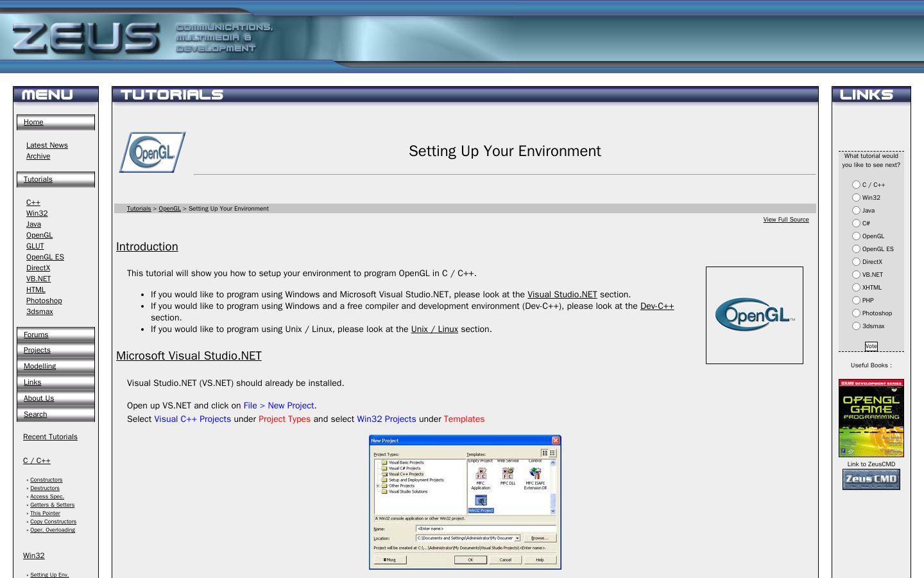This screenshot has height=578, width=924.
Task: Click the ZEUS logo in header
Action: 86,37
